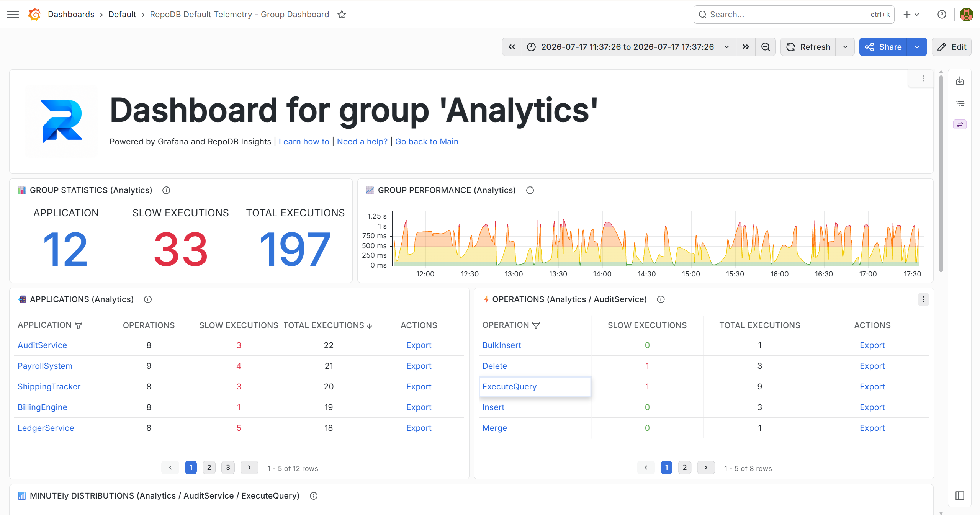Export the Insert operation row
Viewport: 980px width, 515px height.
point(872,407)
